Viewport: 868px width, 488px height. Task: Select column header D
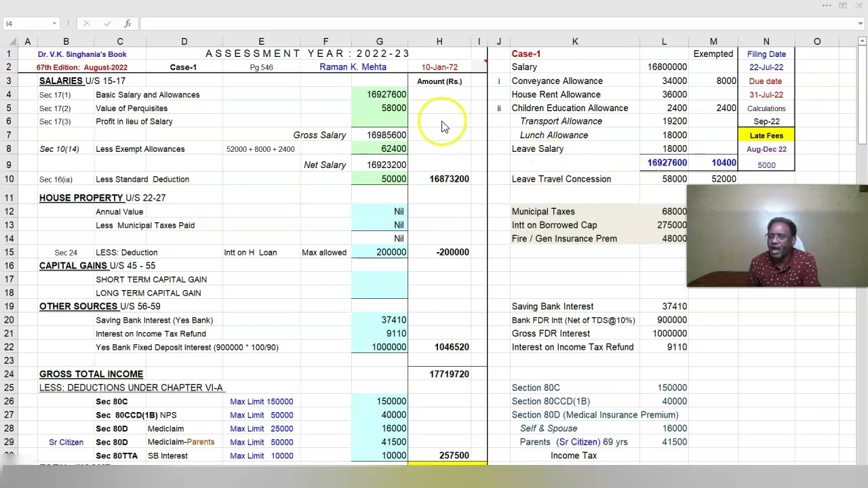click(184, 41)
